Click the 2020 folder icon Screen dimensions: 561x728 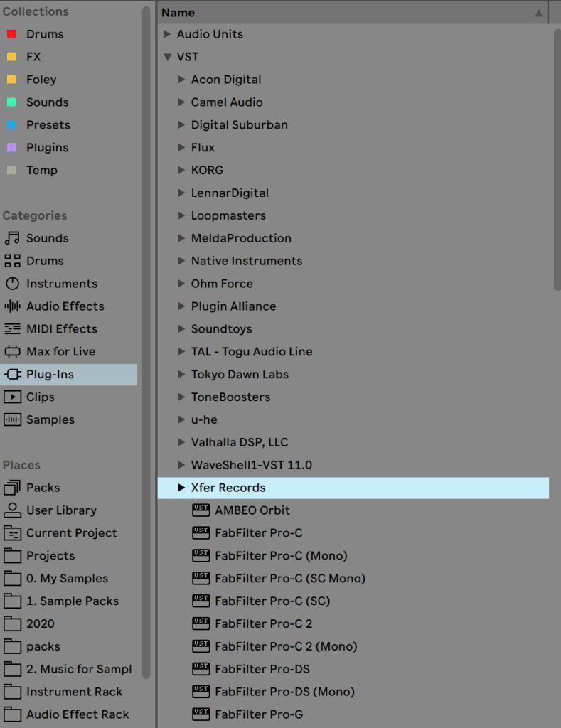click(12, 623)
